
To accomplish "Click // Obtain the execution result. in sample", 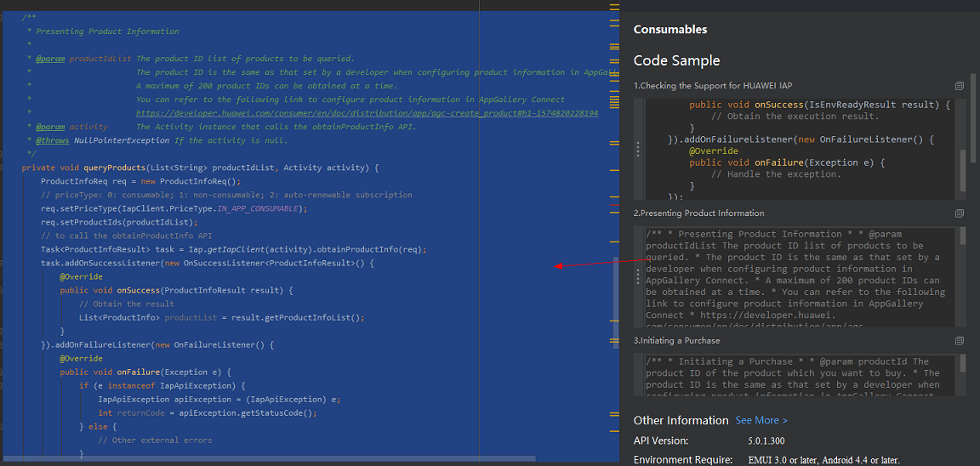I will click(795, 116).
